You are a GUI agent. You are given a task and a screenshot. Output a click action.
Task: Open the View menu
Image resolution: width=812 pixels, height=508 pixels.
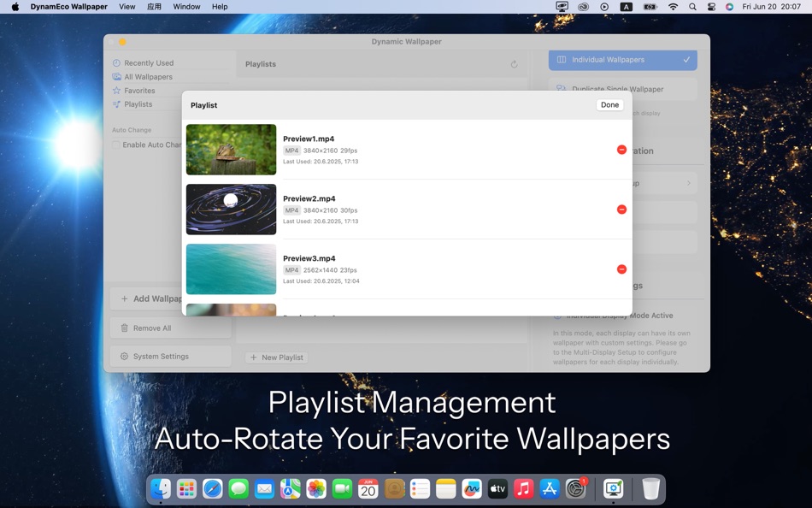click(x=127, y=7)
